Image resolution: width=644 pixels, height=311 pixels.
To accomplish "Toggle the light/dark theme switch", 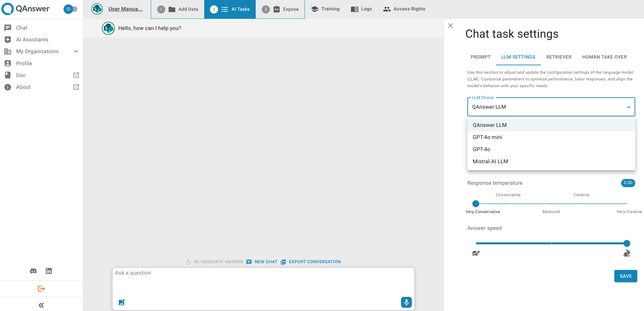I will point(70,9).
